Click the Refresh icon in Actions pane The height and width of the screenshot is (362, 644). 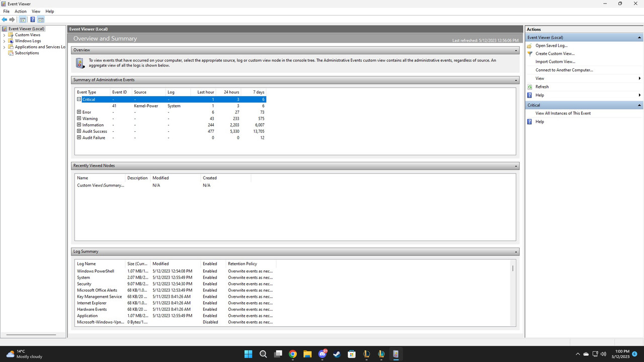click(529, 87)
